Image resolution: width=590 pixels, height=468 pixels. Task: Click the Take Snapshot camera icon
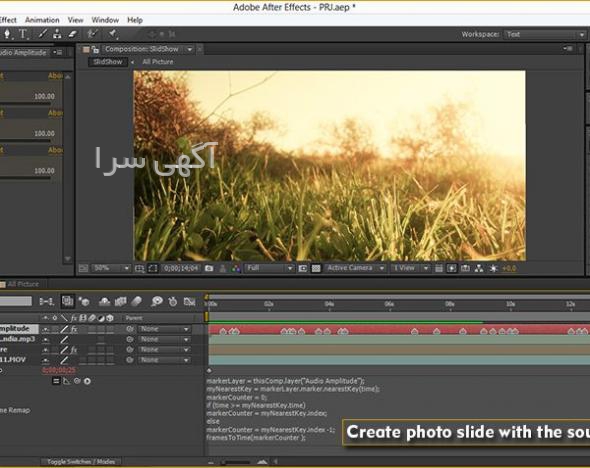coord(209,268)
